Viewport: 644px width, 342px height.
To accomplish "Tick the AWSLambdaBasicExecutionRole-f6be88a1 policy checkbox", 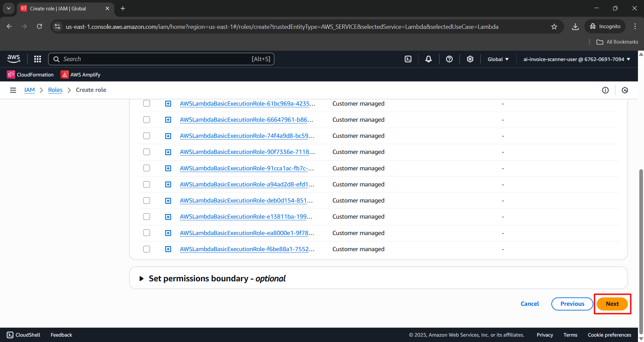I will [x=147, y=249].
